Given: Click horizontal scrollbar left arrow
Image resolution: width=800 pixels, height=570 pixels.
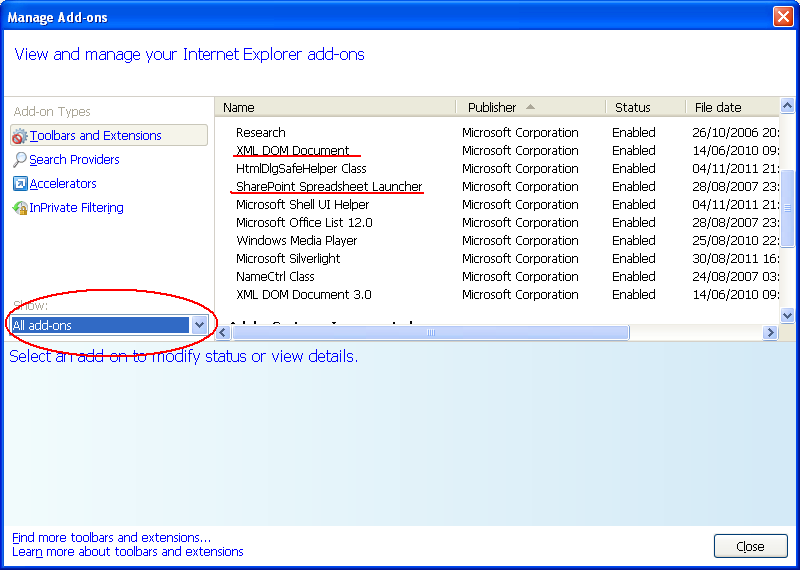Looking at the screenshot, I should pos(222,333).
